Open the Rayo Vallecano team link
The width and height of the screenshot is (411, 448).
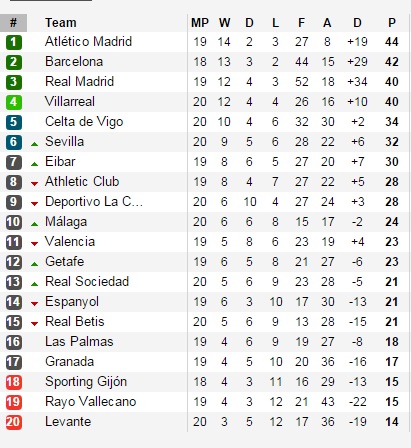pyautogui.click(x=91, y=402)
